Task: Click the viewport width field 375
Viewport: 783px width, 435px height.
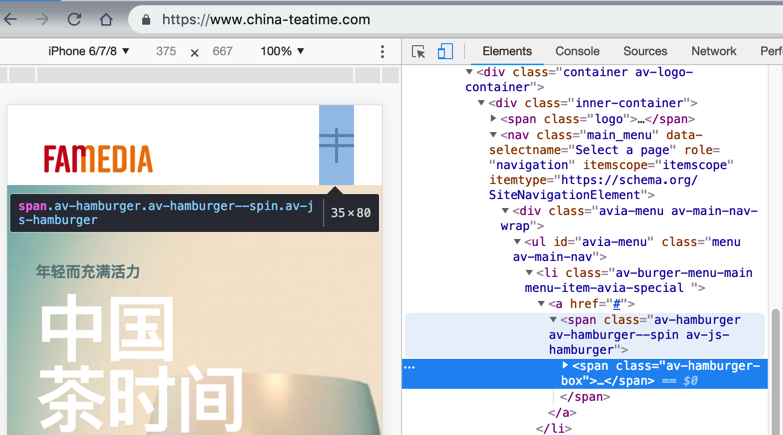Action: click(x=166, y=51)
